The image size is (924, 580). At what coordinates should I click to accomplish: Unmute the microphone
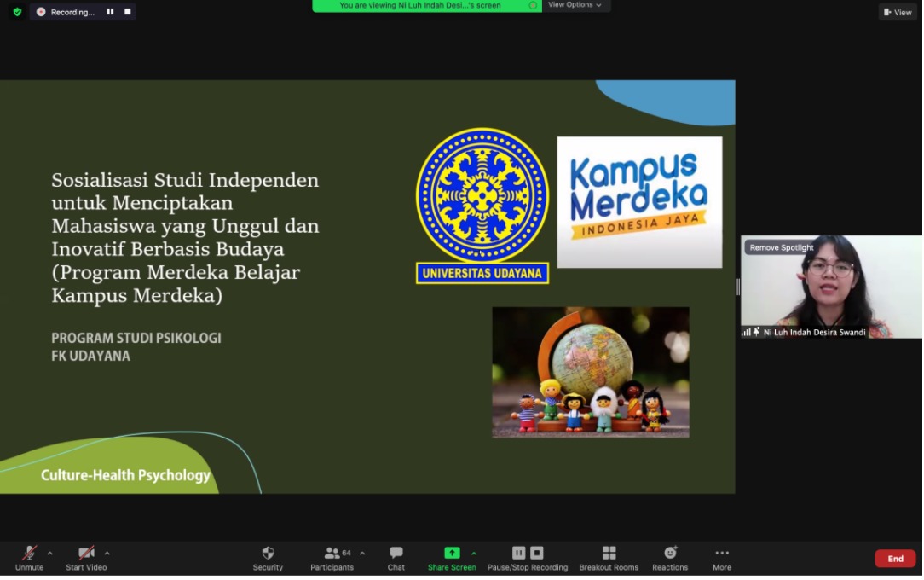tap(29, 558)
